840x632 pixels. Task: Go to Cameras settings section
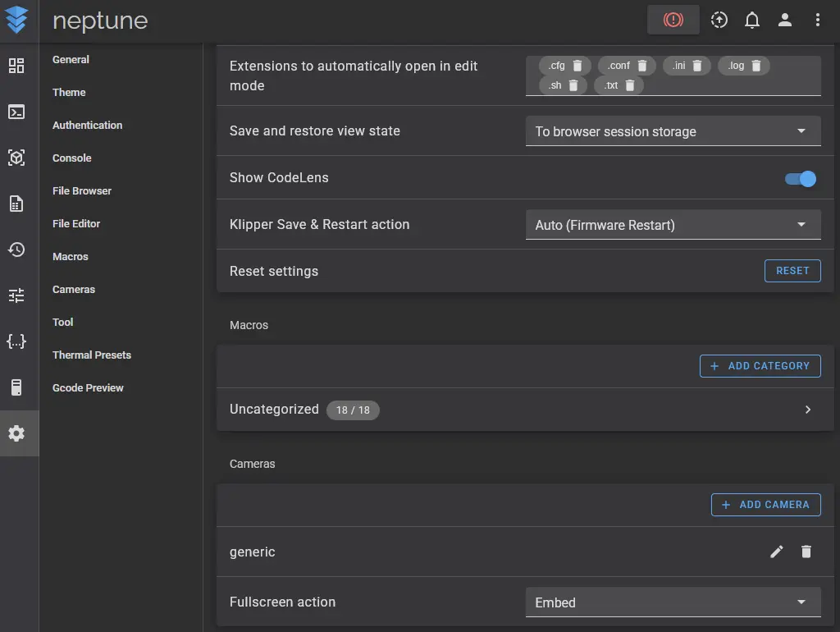[x=73, y=290]
